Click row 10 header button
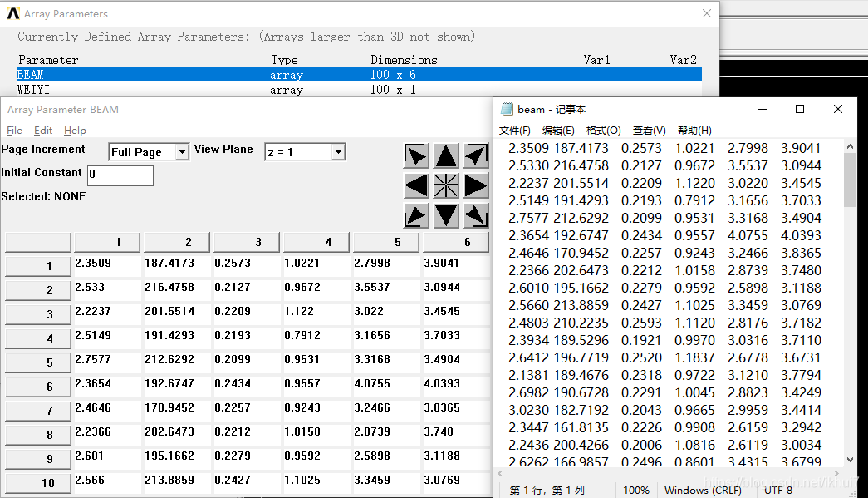This screenshot has height=498, width=868. click(x=37, y=483)
